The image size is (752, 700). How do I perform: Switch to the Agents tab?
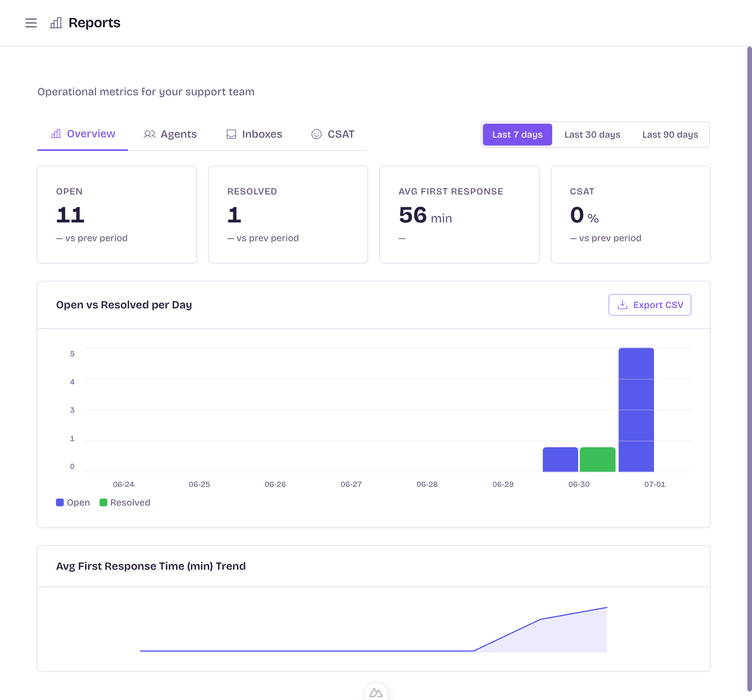170,134
